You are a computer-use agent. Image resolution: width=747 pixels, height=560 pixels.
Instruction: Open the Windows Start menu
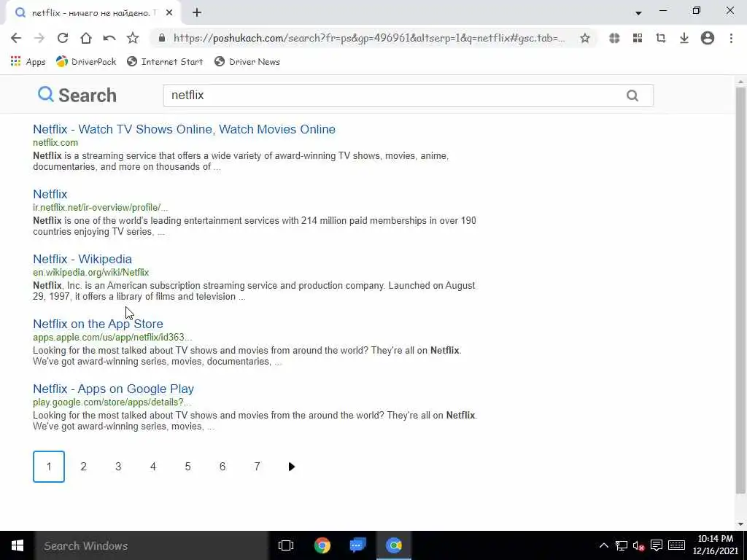18,545
